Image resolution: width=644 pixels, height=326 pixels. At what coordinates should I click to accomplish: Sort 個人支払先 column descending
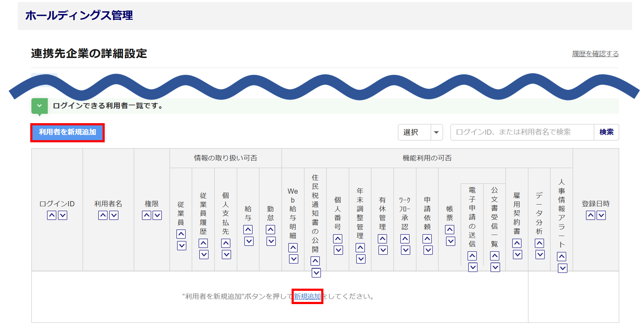coord(226,255)
